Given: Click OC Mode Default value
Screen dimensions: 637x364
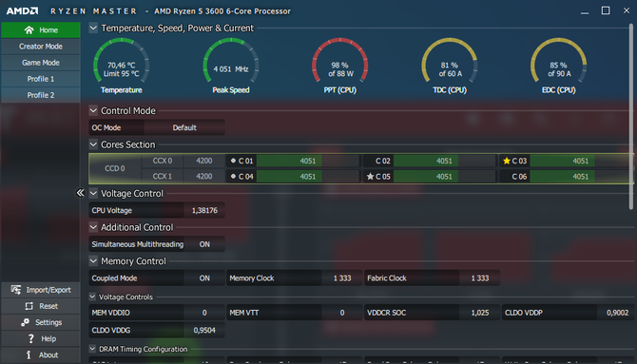Looking at the screenshot, I should (x=184, y=127).
